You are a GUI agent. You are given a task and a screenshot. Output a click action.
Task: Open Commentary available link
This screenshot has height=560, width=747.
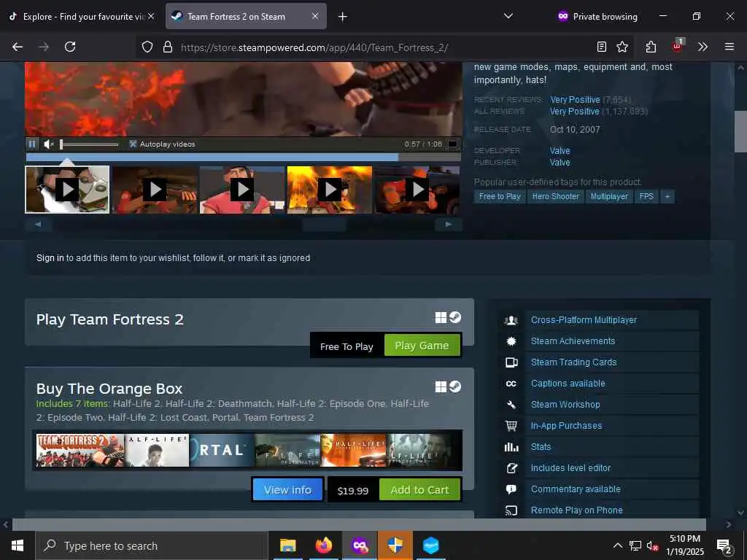click(x=576, y=489)
